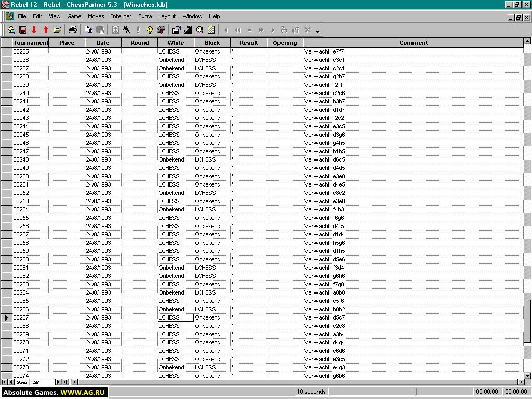This screenshot has width=532, height=399.
Task: Open the Game menu
Action: click(x=74, y=16)
